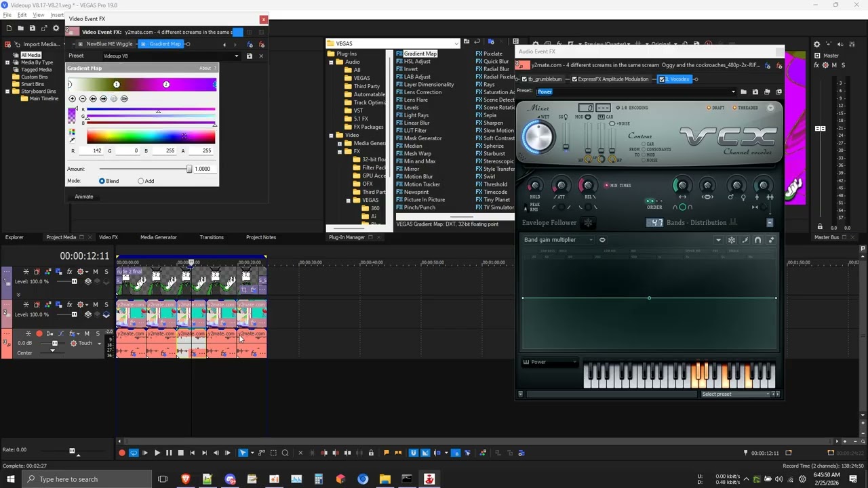
Task: Select the Lens Flare plug-in
Action: (x=416, y=100)
